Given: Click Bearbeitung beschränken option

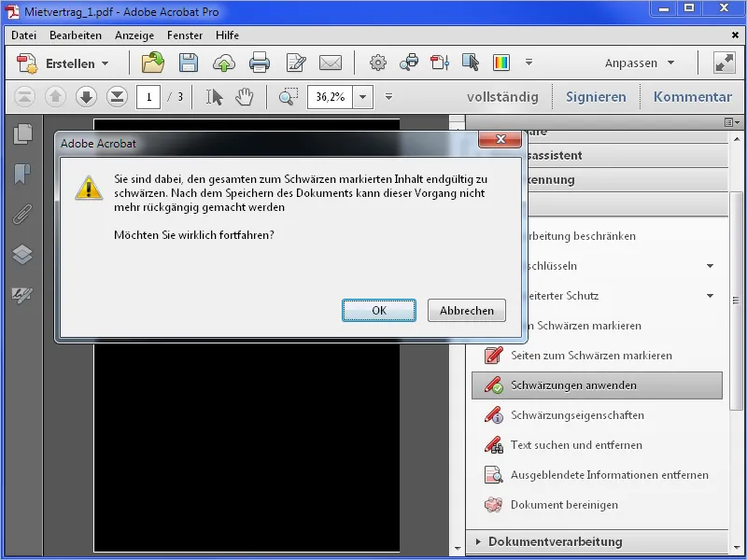Looking at the screenshot, I should click(581, 236).
